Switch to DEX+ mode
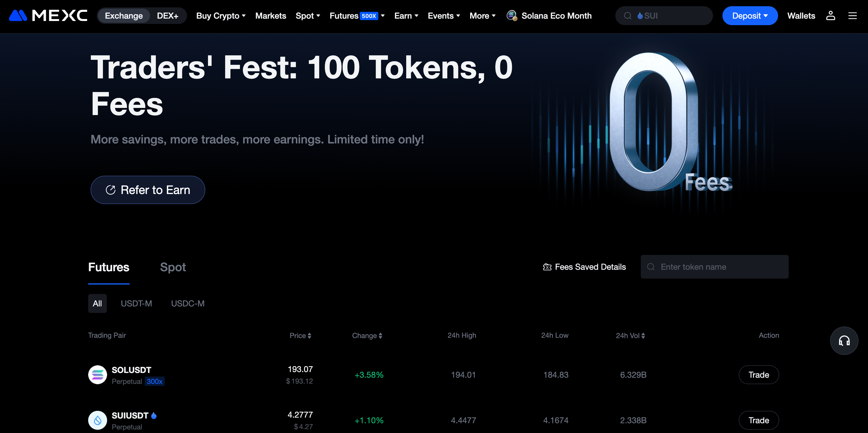The width and height of the screenshot is (868, 433). coord(167,15)
